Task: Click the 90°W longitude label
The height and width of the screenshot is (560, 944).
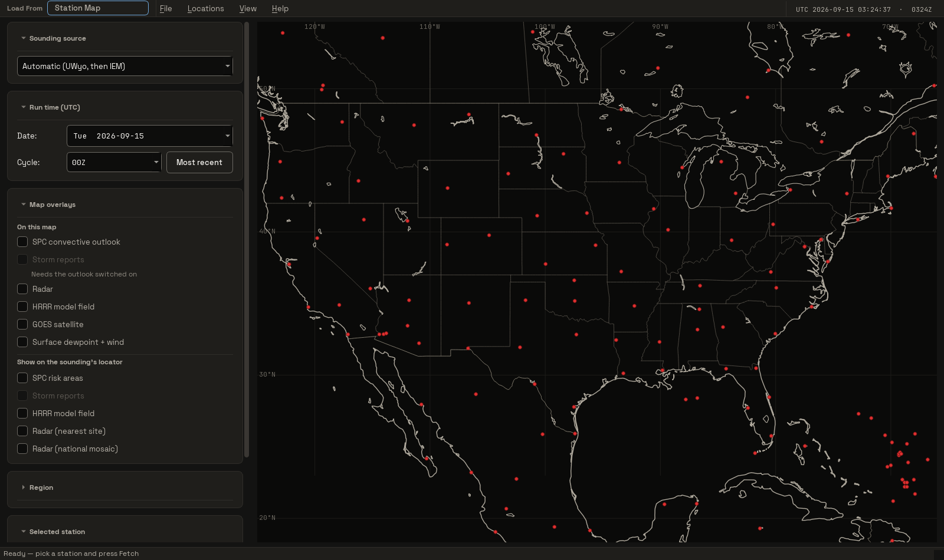Action: coord(660,27)
